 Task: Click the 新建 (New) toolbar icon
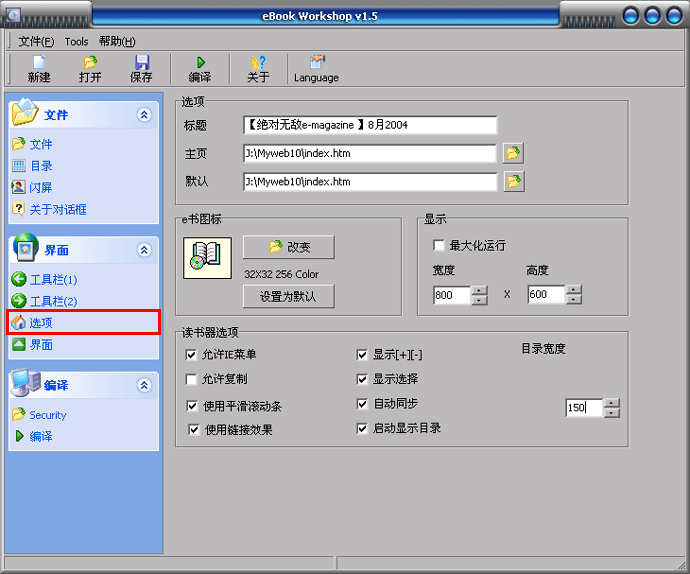tap(39, 63)
